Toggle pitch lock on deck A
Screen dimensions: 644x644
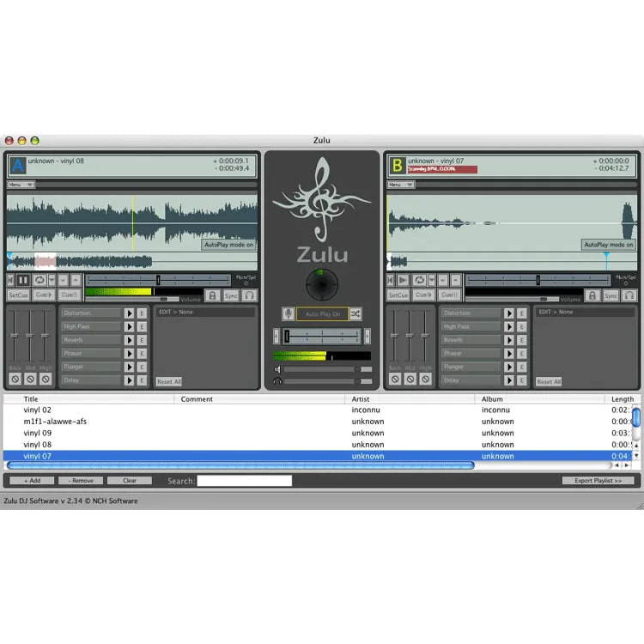pyautogui.click(x=212, y=295)
